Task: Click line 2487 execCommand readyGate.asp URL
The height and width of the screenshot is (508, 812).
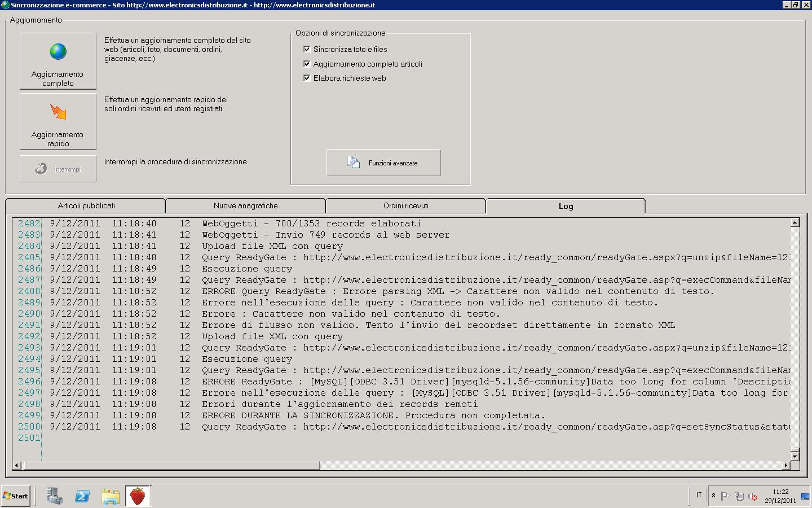Action: 496,280
